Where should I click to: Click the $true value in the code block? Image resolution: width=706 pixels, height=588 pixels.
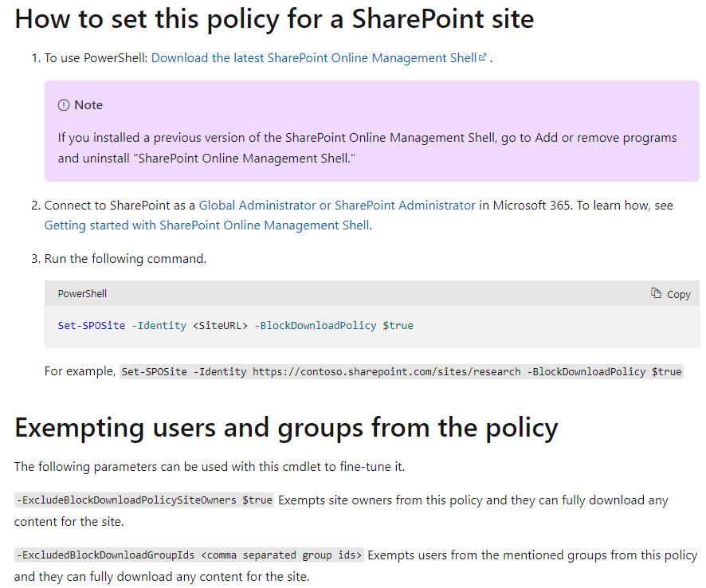(398, 326)
